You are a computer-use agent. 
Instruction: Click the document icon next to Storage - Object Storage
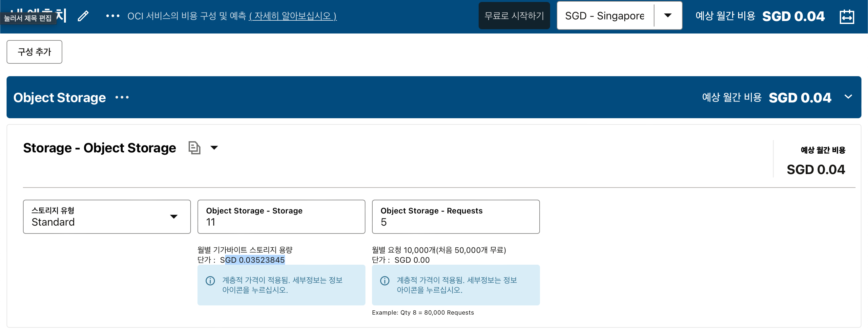click(194, 148)
